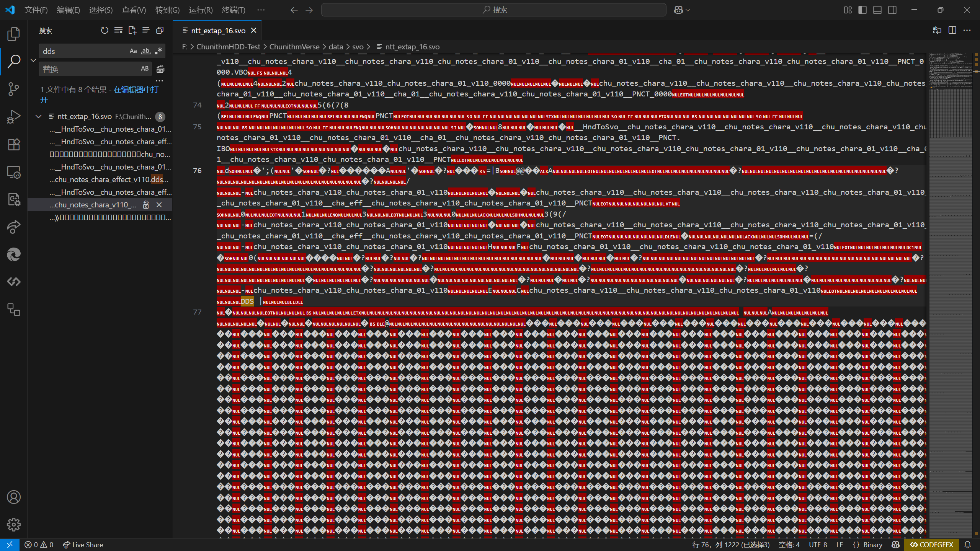Open the title bar overflow menu ellipsis
Image resolution: width=980 pixels, height=551 pixels.
click(261, 10)
